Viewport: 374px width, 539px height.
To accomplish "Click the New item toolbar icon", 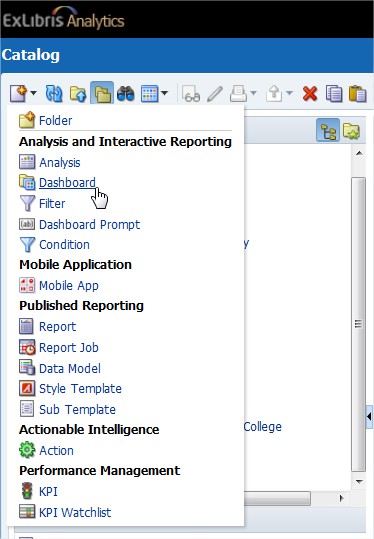I will (18, 93).
